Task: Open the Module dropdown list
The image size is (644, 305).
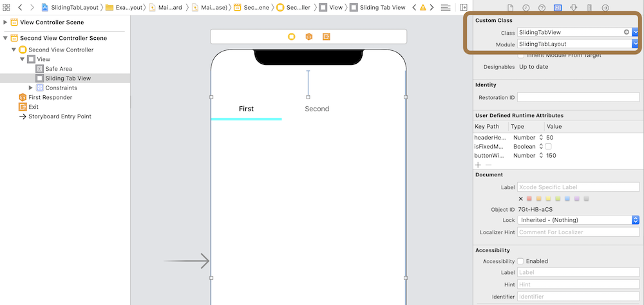Action: (x=636, y=44)
